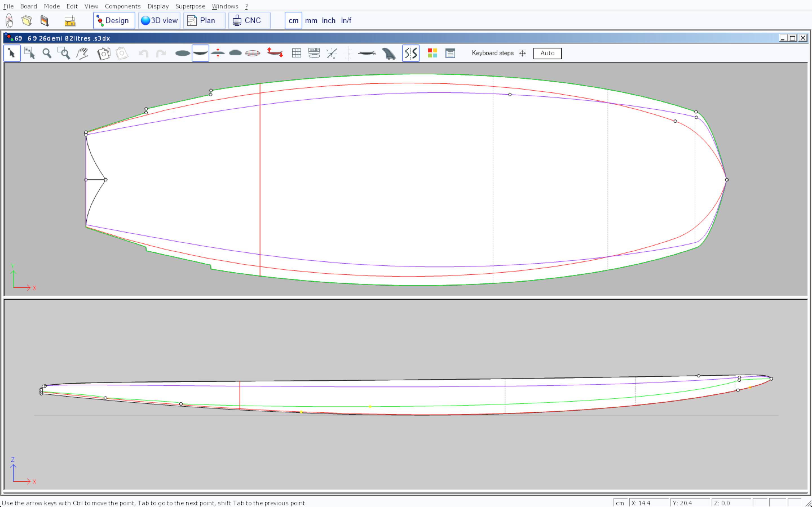Toggle the symmetry mode button
This screenshot has height=507, width=812.
pos(411,53)
